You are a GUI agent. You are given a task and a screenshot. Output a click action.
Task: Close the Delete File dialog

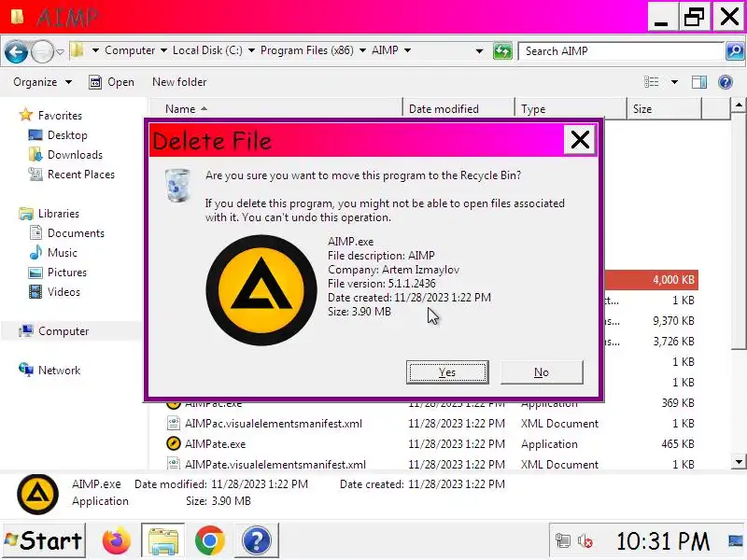pyautogui.click(x=579, y=139)
